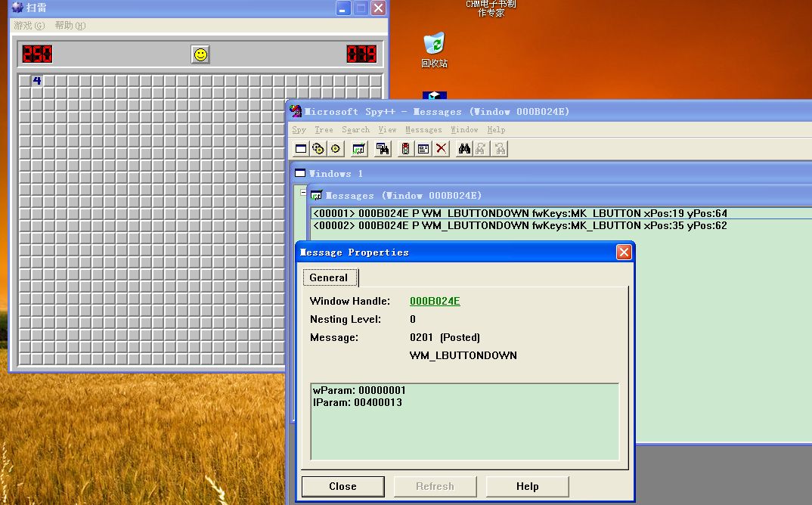Image resolution: width=812 pixels, height=505 pixels.
Task: Click the smiley face in Minesweeper
Action: [200, 54]
